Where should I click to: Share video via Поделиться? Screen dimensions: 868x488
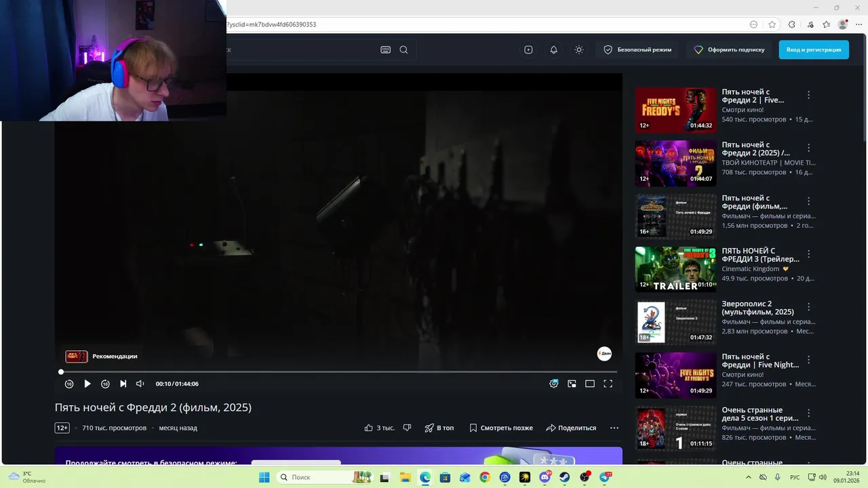[571, 428]
